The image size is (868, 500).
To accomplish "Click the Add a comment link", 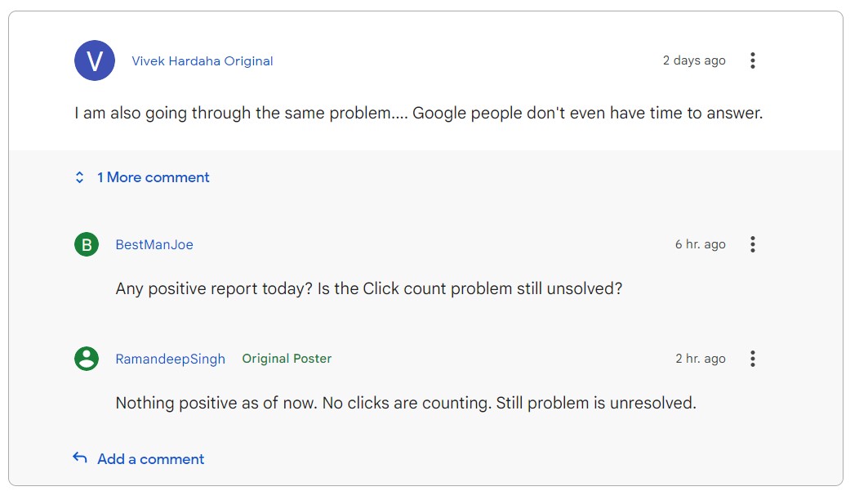I will click(150, 459).
